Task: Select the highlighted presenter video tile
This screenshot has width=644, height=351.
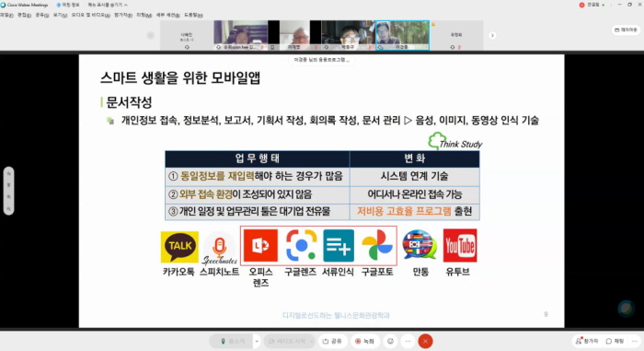Action: click(x=402, y=35)
